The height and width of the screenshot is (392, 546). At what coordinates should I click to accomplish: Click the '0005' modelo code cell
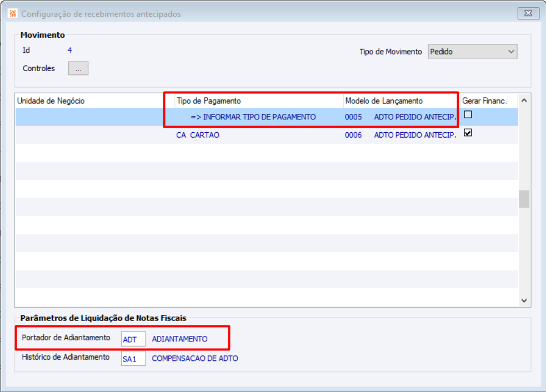353,117
